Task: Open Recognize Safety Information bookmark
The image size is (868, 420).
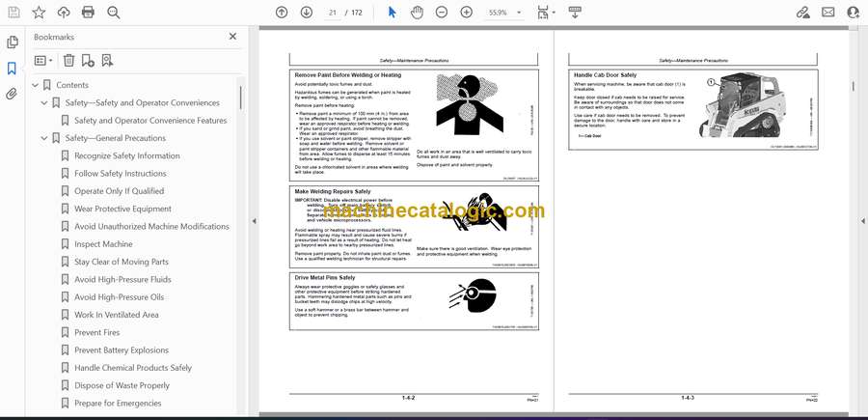Action: pos(127,155)
